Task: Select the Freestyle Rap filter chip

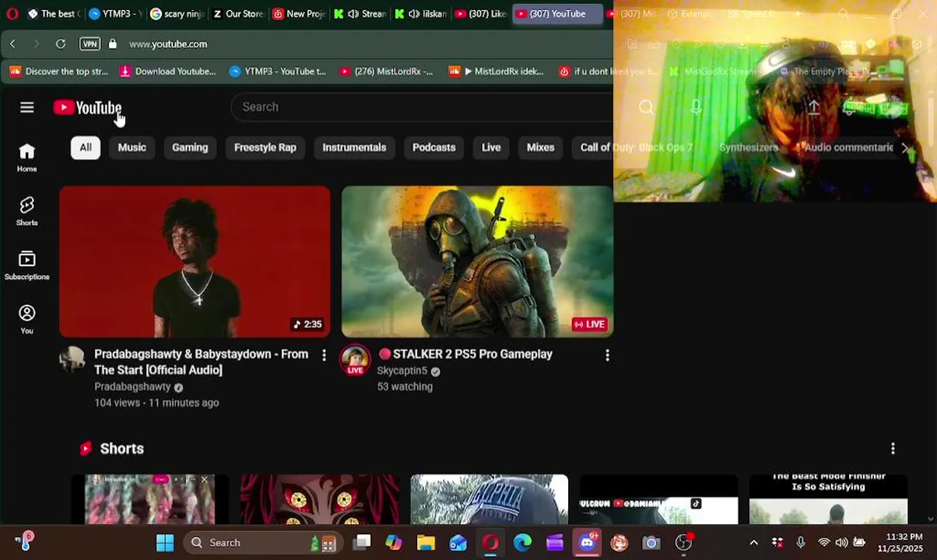Action: [265, 147]
